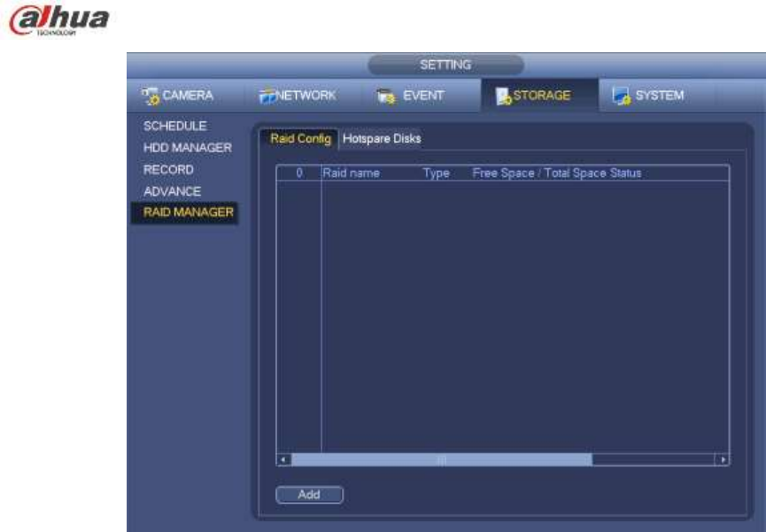The height and width of the screenshot is (532, 766).
Task: Click the Type column header
Action: (436, 173)
